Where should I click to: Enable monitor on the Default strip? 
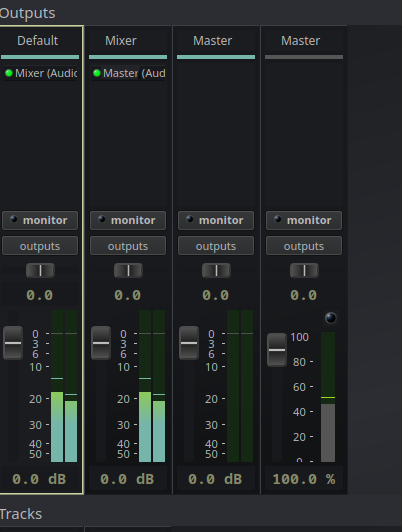tap(40, 220)
